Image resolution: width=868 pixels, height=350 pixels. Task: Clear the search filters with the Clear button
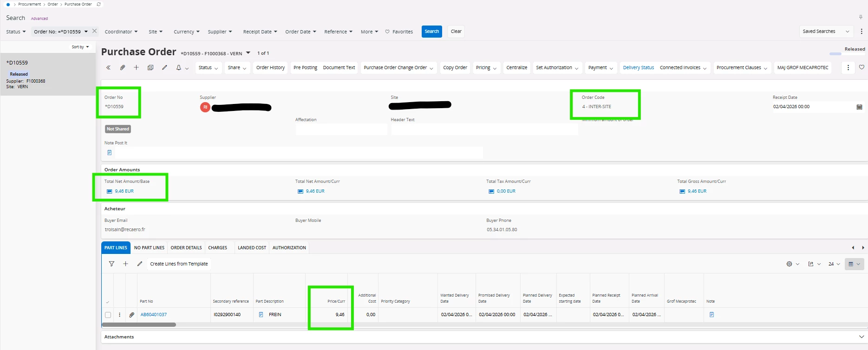point(456,32)
